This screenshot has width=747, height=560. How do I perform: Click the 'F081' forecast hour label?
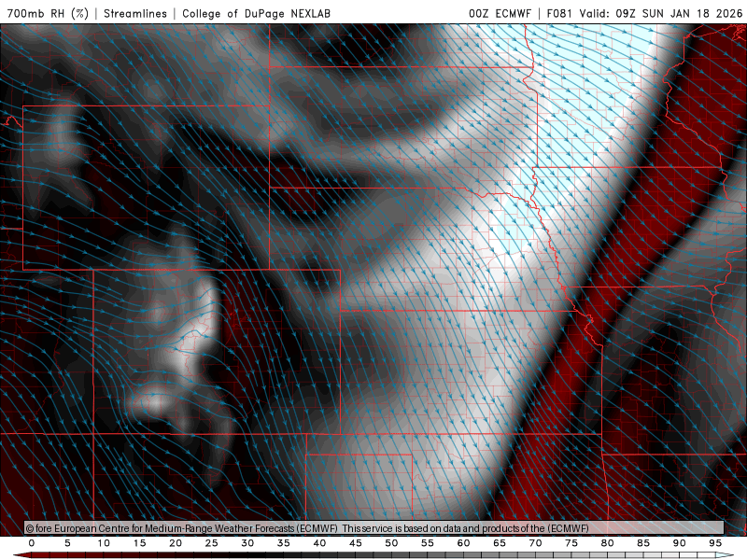tap(559, 13)
